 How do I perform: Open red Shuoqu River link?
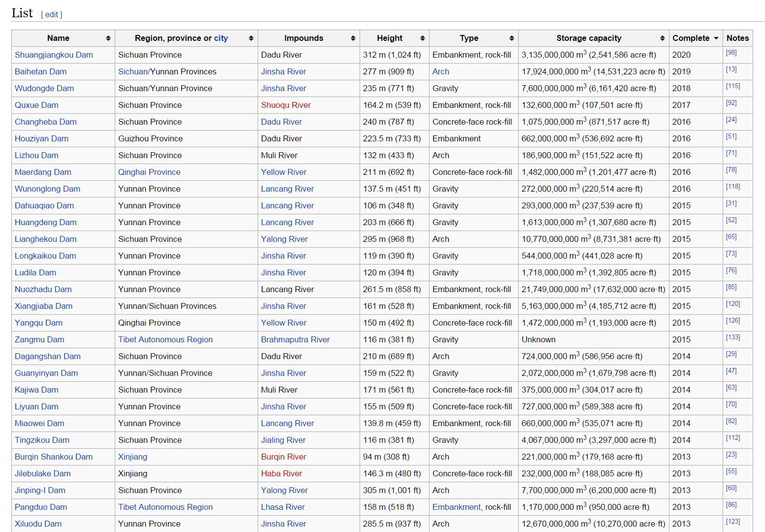click(x=286, y=105)
